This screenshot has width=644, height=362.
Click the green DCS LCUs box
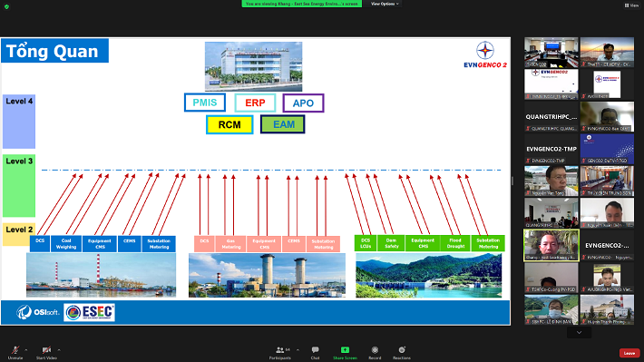(366, 243)
